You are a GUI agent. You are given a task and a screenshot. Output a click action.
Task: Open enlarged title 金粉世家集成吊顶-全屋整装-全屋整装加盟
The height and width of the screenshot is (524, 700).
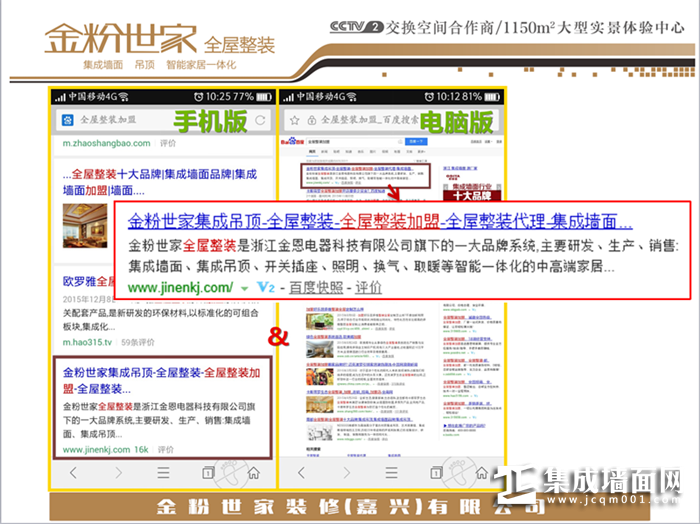click(380, 221)
